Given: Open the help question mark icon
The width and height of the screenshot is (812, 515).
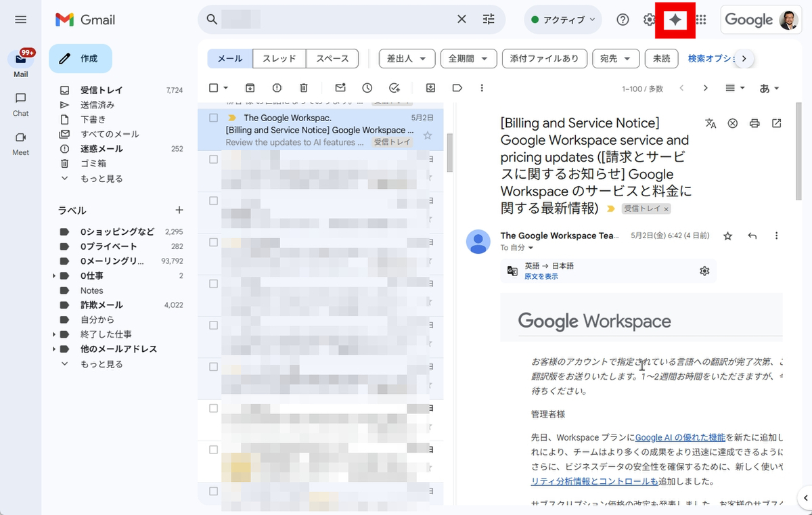Looking at the screenshot, I should pos(623,20).
